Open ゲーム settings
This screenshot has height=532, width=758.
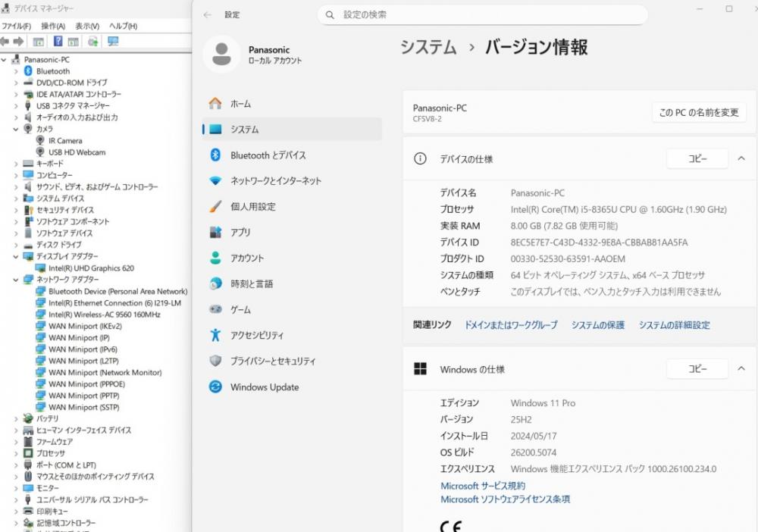click(x=292, y=310)
